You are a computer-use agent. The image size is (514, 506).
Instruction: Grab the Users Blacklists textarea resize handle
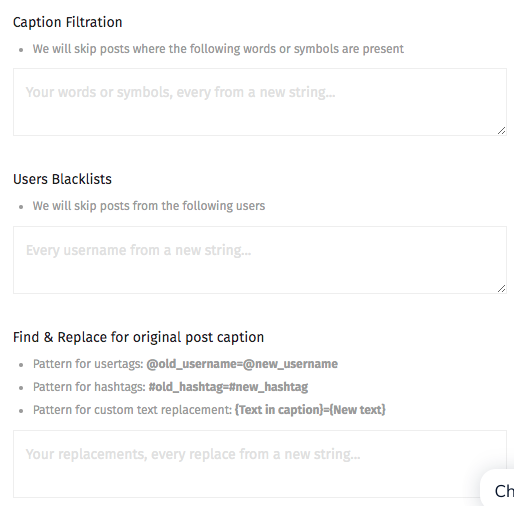point(502,289)
